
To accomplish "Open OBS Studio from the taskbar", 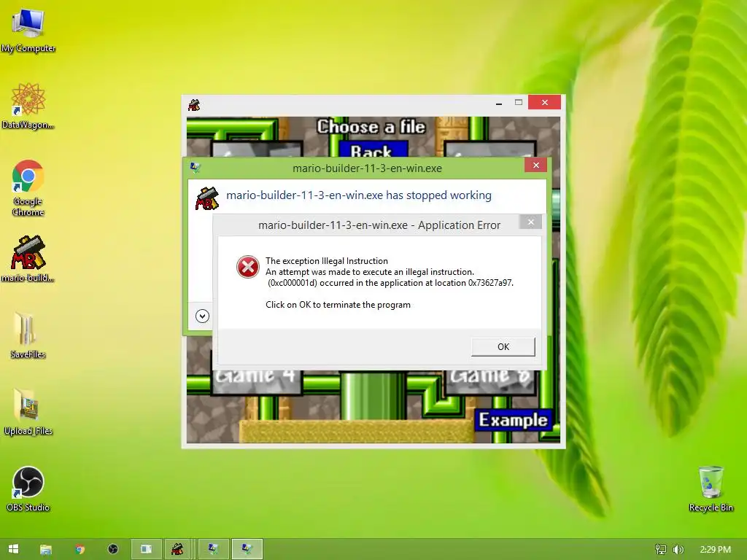I will pyautogui.click(x=113, y=549).
